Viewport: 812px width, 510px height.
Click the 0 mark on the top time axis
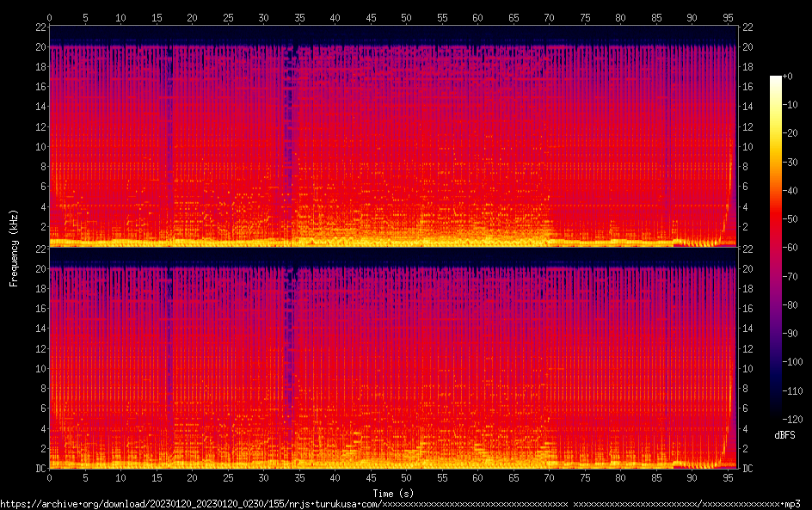49,17
